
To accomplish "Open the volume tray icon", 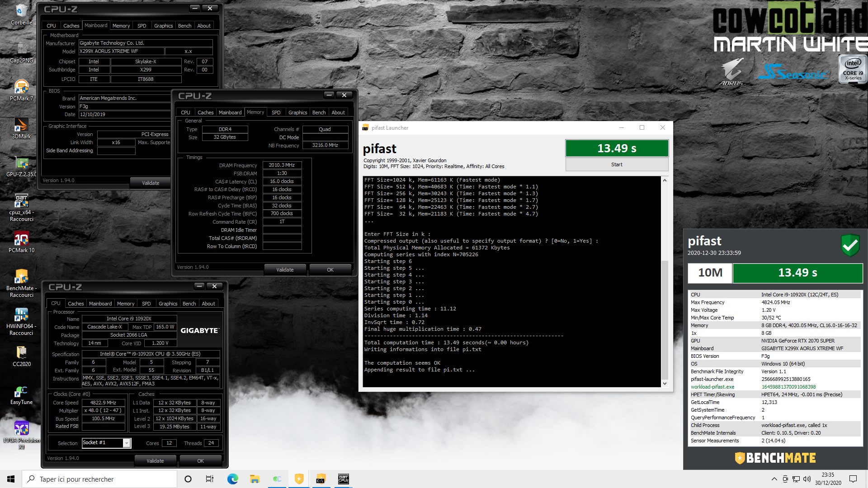I will coord(807,479).
